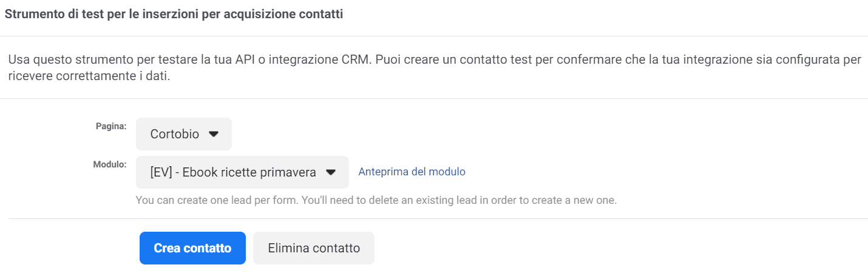Click the "You can create one lead" note
Viewport: 868px width, 276px height.
[195, 200]
